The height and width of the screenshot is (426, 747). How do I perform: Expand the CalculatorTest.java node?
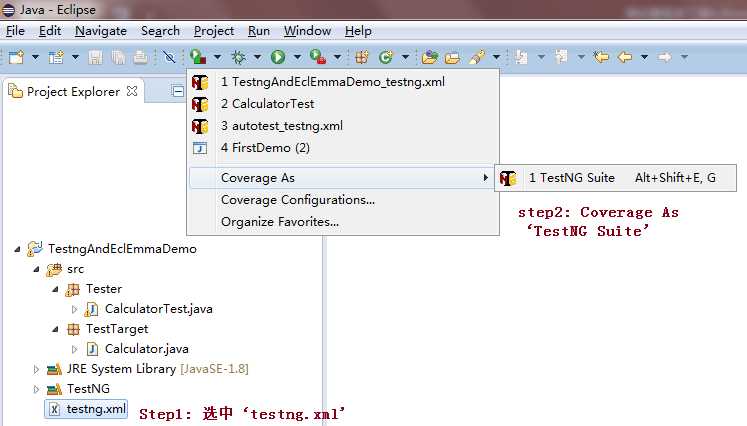pyautogui.click(x=74, y=309)
